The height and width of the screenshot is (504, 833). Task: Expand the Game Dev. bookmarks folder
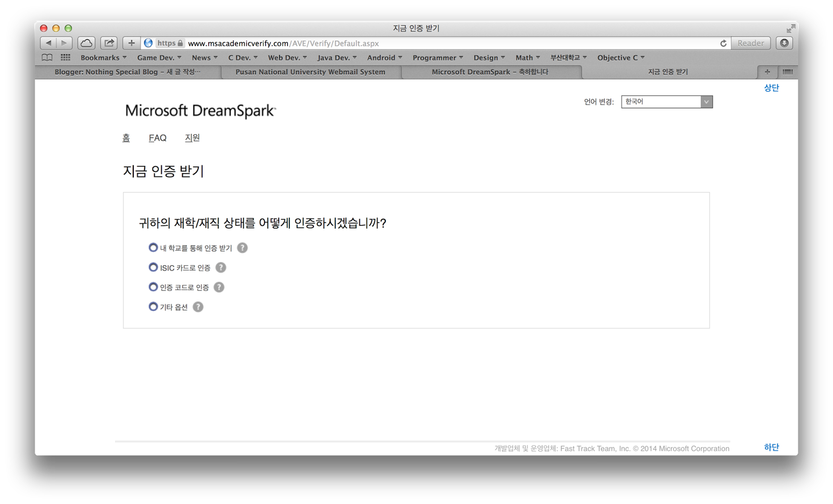pos(159,58)
